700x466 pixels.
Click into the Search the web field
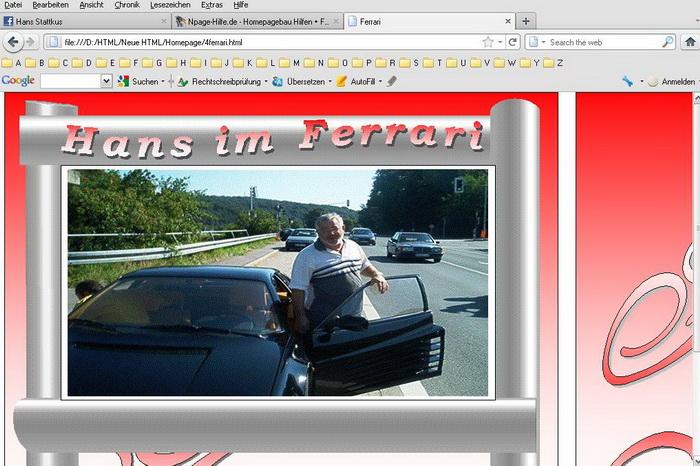[600, 42]
